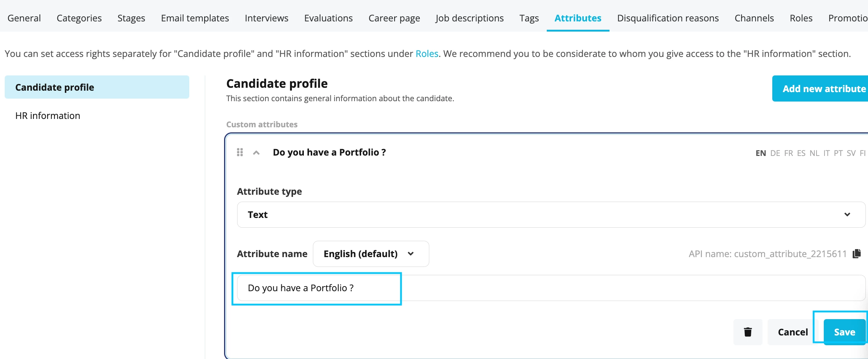Click the drag handle grip icon
This screenshot has height=359, width=868.
click(240, 152)
